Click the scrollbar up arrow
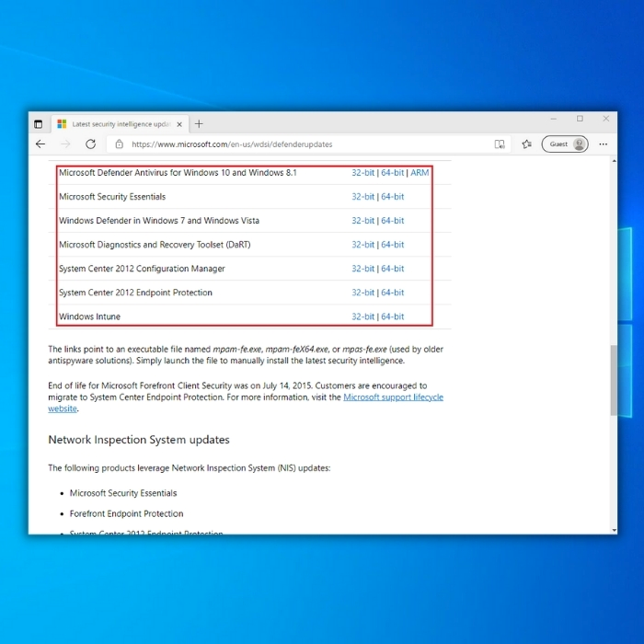This screenshot has width=644, height=644. pyautogui.click(x=614, y=161)
